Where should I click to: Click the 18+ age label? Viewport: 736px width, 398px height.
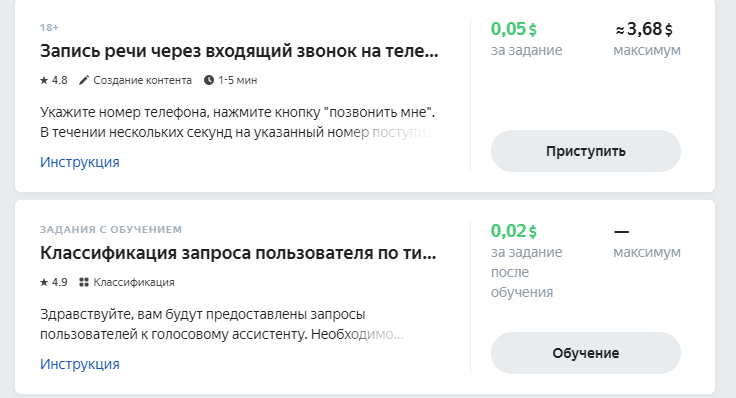49,28
